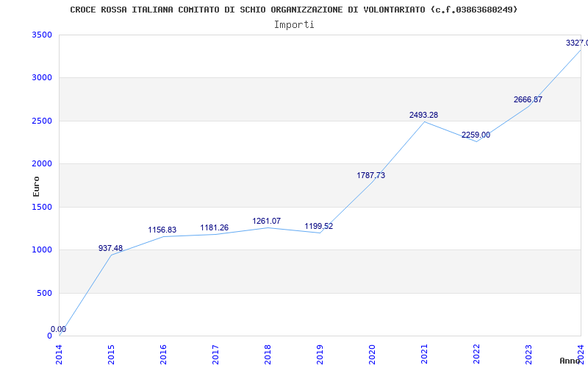Click the 2020 x-axis tick label
This screenshot has width=588, height=368.
tap(372, 354)
